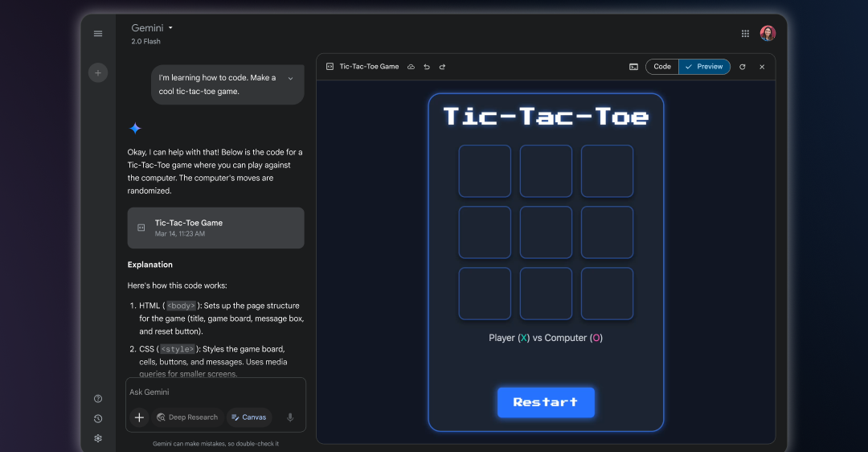Open the hamburger main menu
The image size is (868, 452).
[98, 34]
